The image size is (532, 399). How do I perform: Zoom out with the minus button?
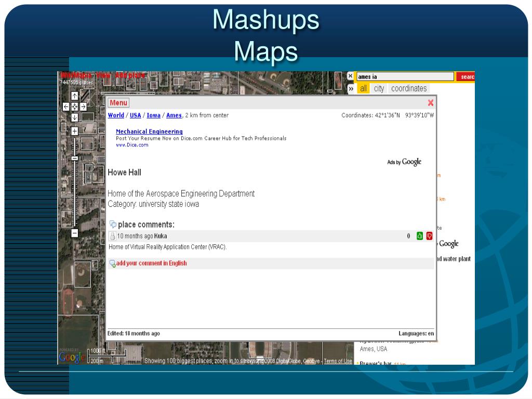(x=75, y=233)
